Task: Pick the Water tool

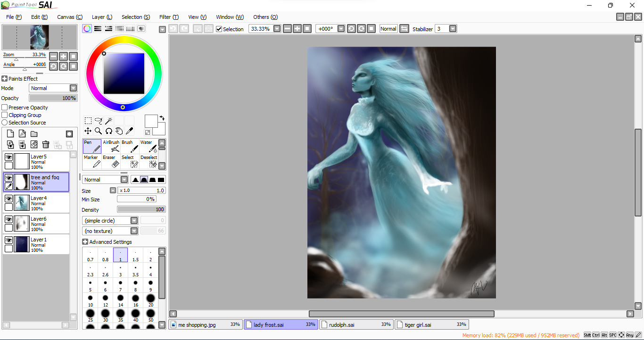Action: coord(149,146)
